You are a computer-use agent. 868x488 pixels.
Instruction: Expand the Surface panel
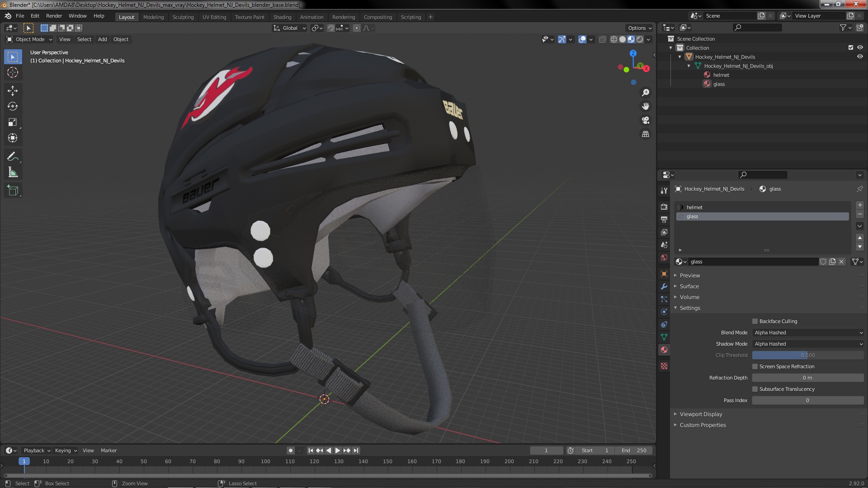(x=689, y=286)
